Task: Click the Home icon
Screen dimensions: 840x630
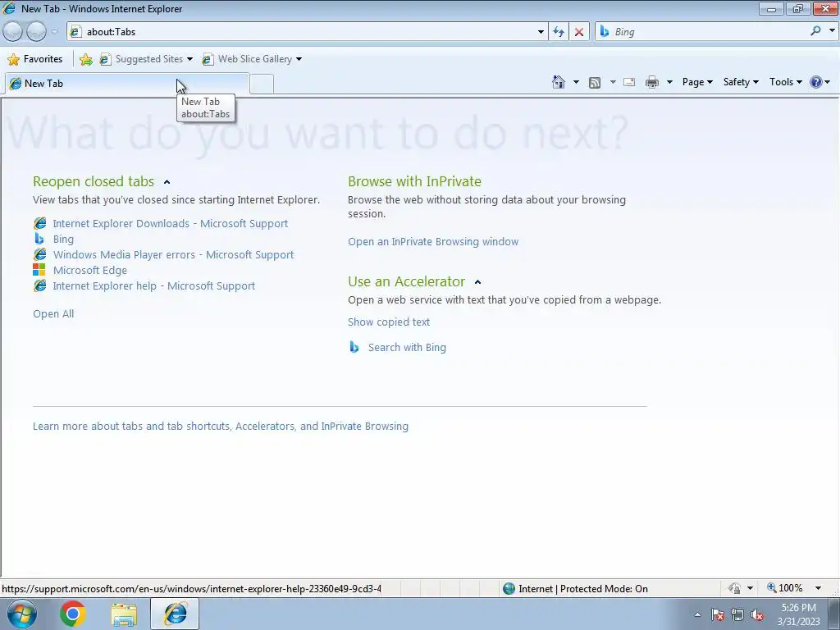Action: tap(558, 82)
